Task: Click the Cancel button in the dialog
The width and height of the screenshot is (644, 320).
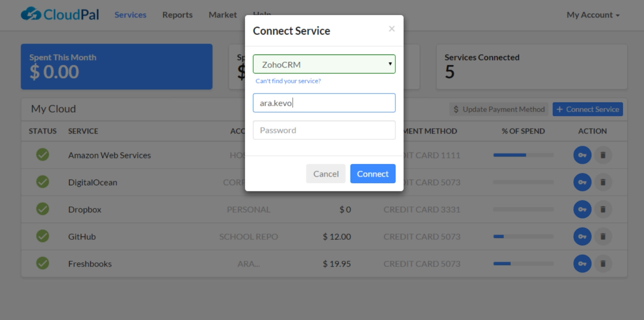Action: [326, 174]
